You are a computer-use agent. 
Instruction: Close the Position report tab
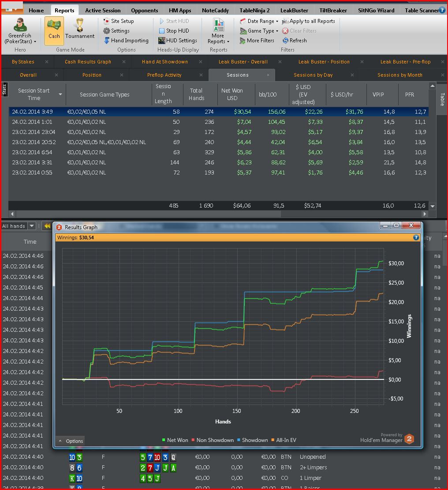[122, 75]
